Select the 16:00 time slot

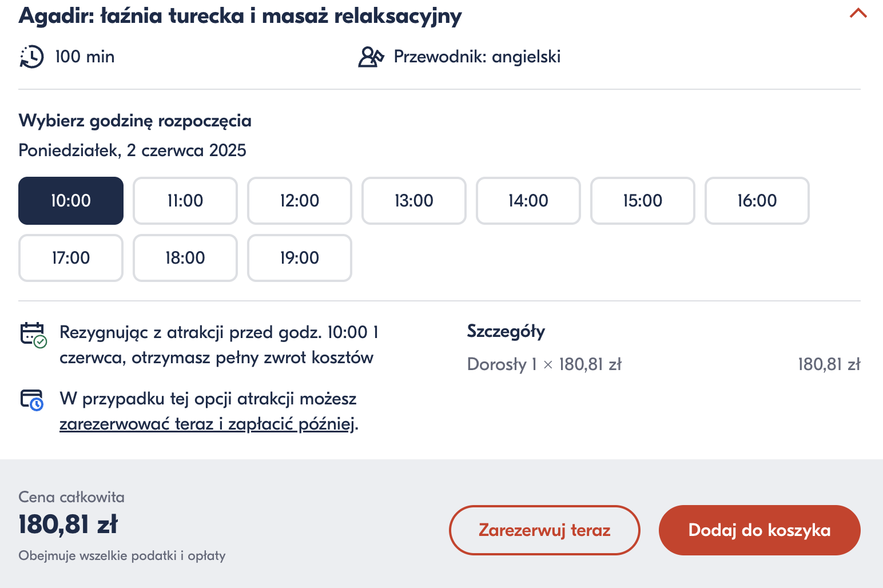757,201
